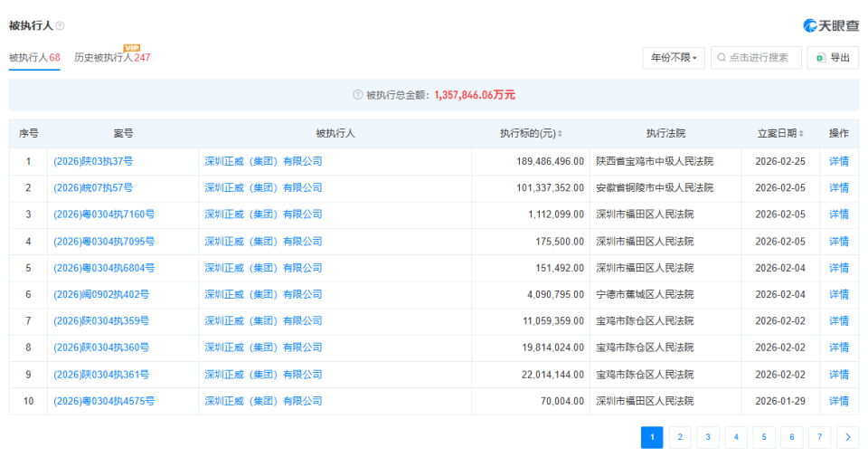
Task: Click the 天眼查 logo
Action: [831, 25]
